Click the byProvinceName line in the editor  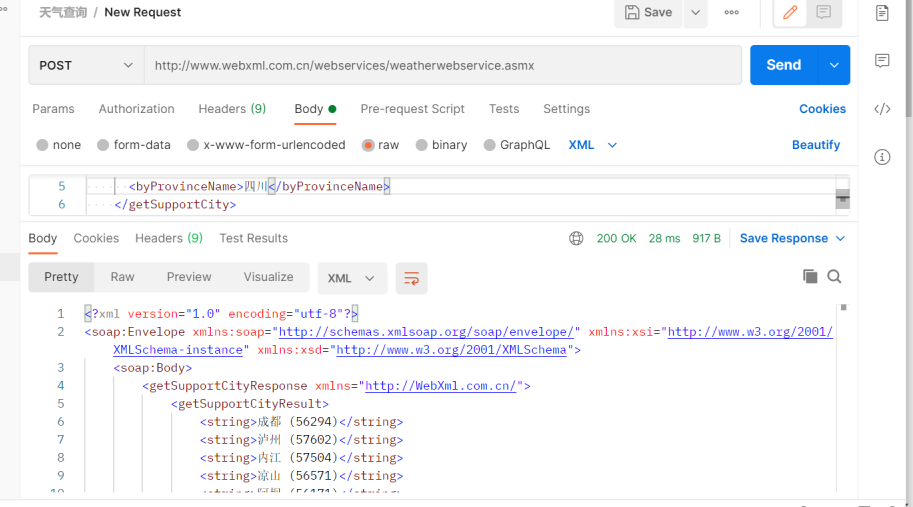click(x=259, y=186)
